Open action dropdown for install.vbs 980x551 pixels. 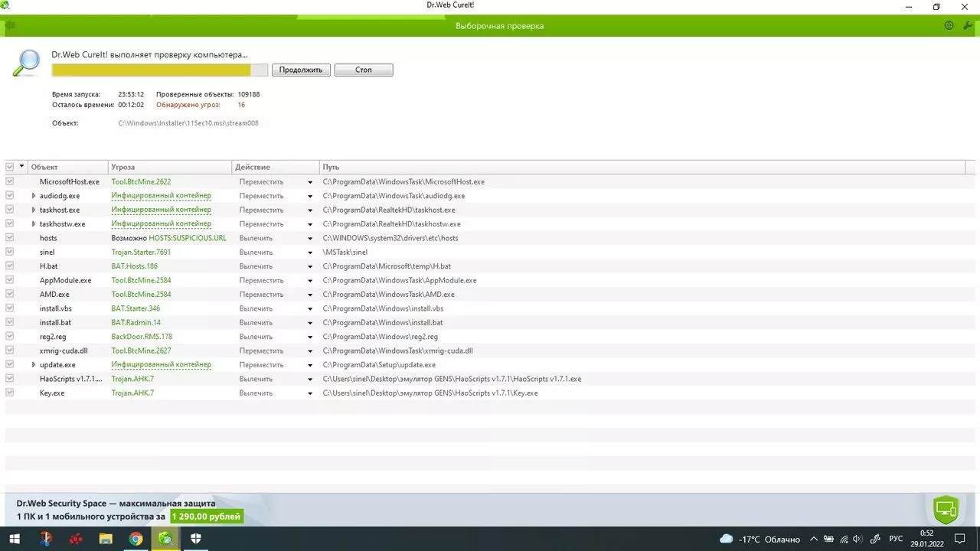(310, 309)
